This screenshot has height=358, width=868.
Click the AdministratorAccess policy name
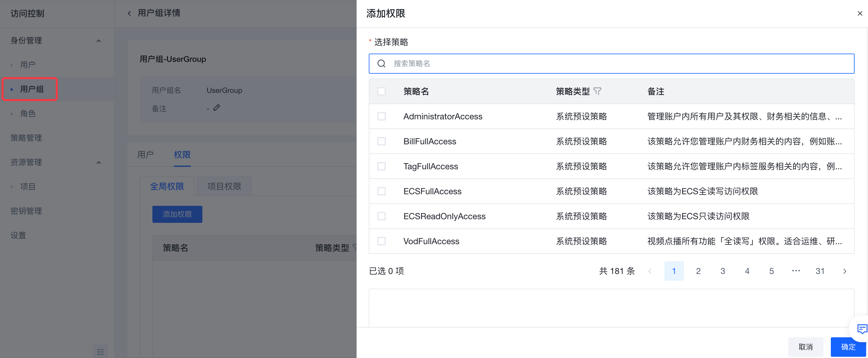(443, 116)
